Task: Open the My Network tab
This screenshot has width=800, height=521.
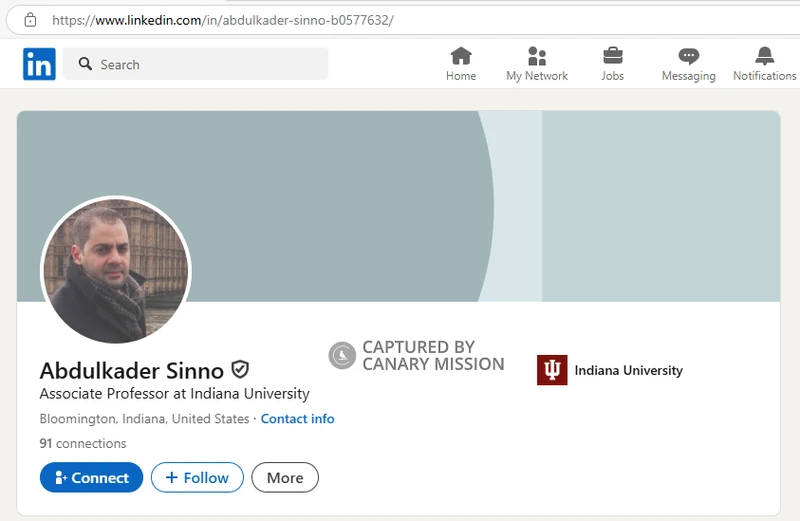Action: pyautogui.click(x=537, y=64)
